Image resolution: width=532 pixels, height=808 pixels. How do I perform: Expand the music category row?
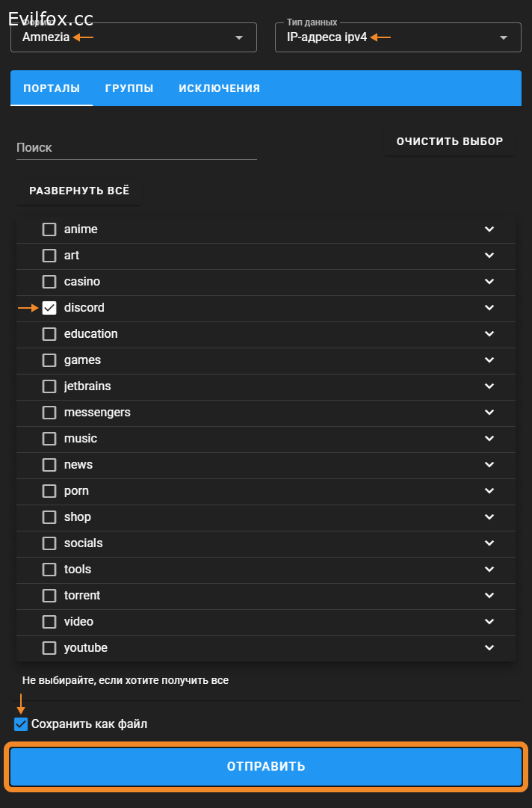(x=265, y=439)
